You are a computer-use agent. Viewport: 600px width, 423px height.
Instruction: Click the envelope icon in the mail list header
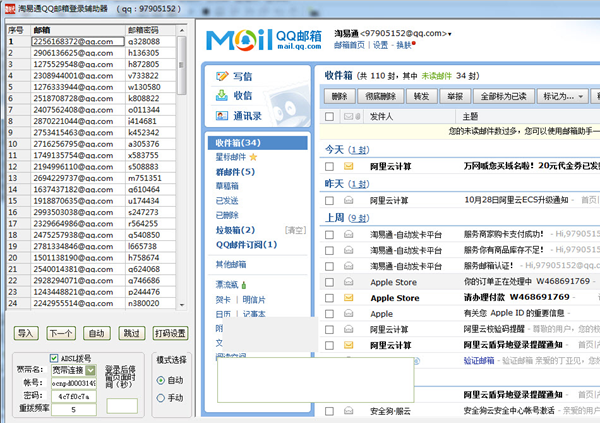(349, 116)
